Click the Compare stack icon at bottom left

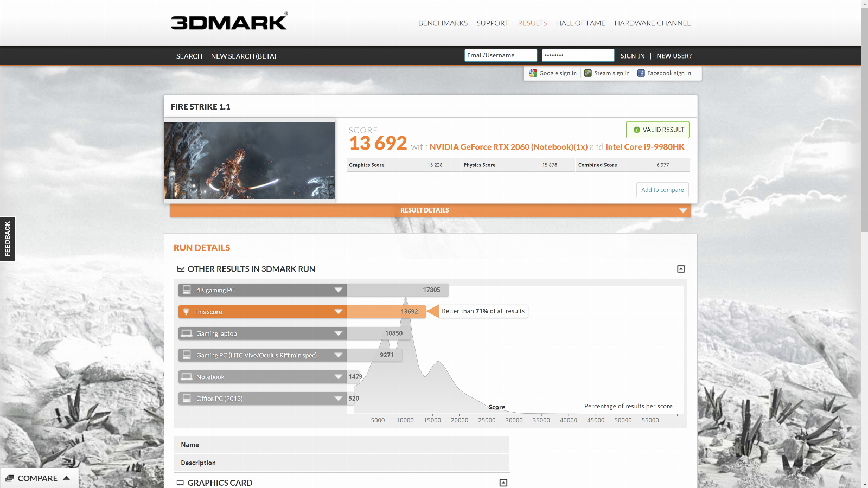click(9, 478)
